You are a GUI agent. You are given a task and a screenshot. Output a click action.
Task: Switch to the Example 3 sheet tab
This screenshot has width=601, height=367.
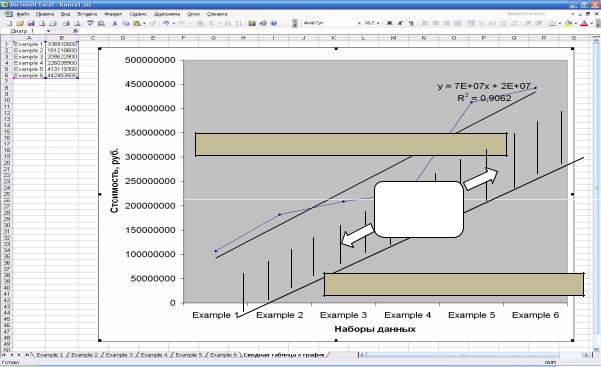coord(119,355)
